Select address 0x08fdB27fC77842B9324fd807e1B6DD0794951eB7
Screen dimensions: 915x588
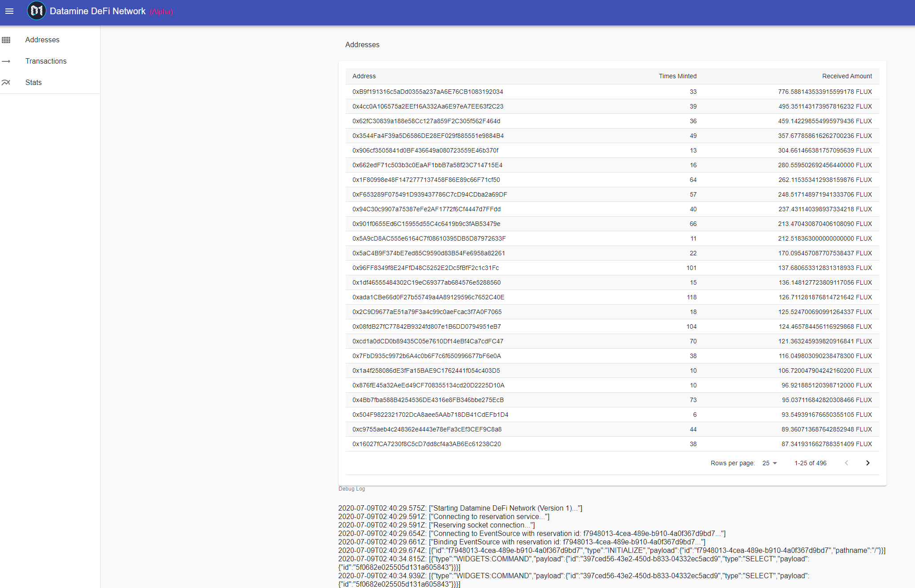tap(427, 326)
